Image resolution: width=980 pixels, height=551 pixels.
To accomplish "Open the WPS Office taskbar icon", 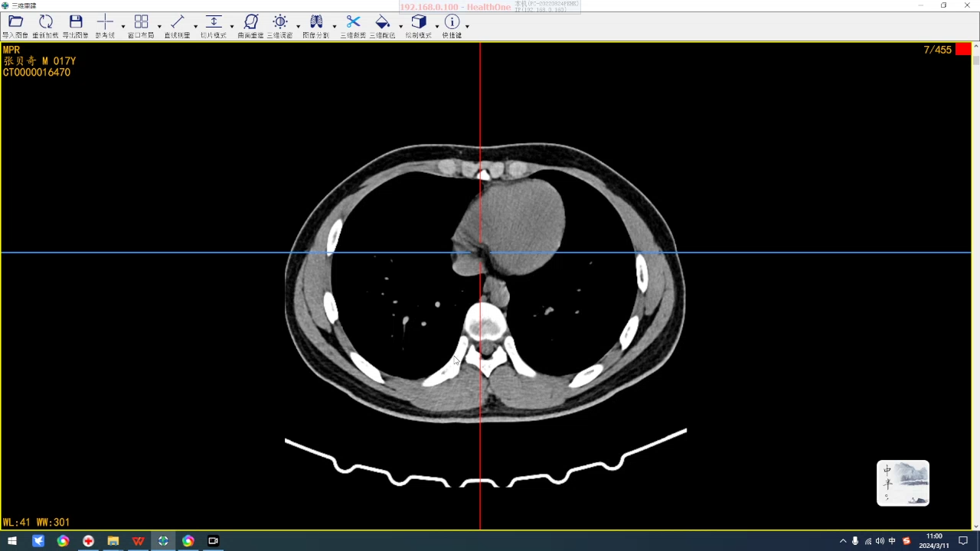I will tap(139, 541).
